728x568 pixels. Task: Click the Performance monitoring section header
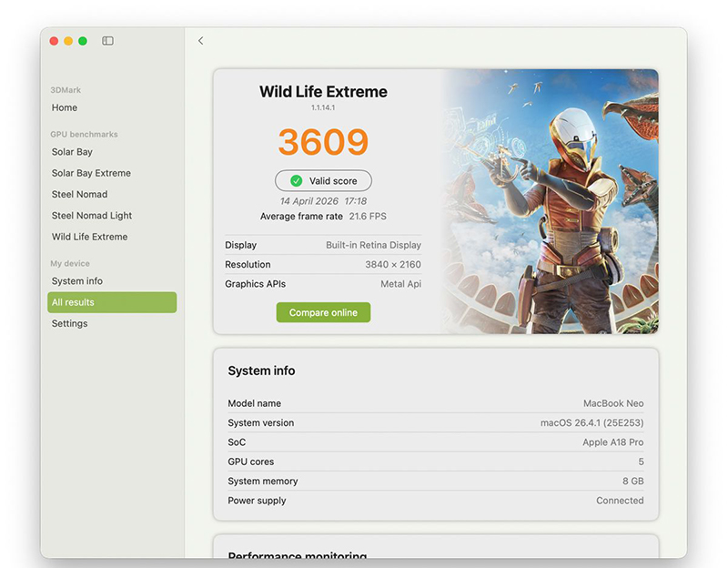click(298, 554)
